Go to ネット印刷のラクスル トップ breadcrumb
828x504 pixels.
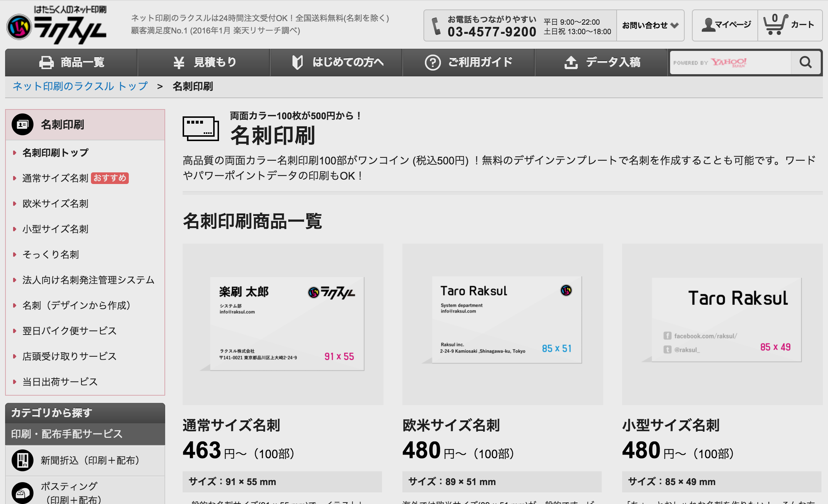(x=80, y=87)
